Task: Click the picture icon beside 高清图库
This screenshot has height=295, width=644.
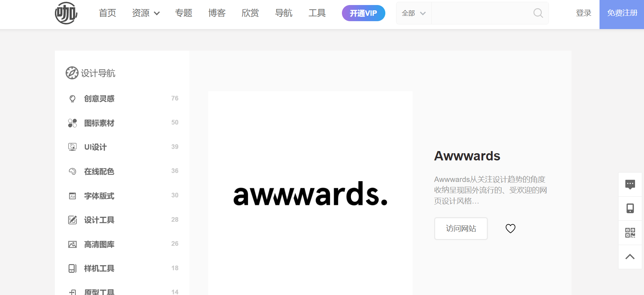Action: tap(72, 244)
